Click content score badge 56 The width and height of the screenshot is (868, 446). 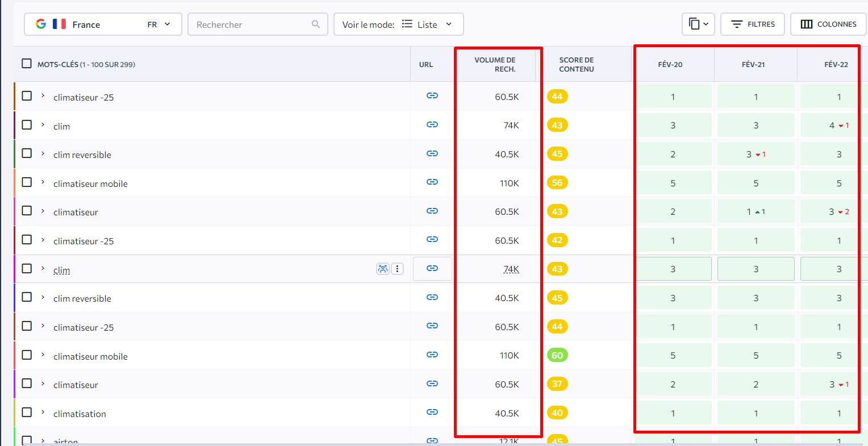(557, 182)
